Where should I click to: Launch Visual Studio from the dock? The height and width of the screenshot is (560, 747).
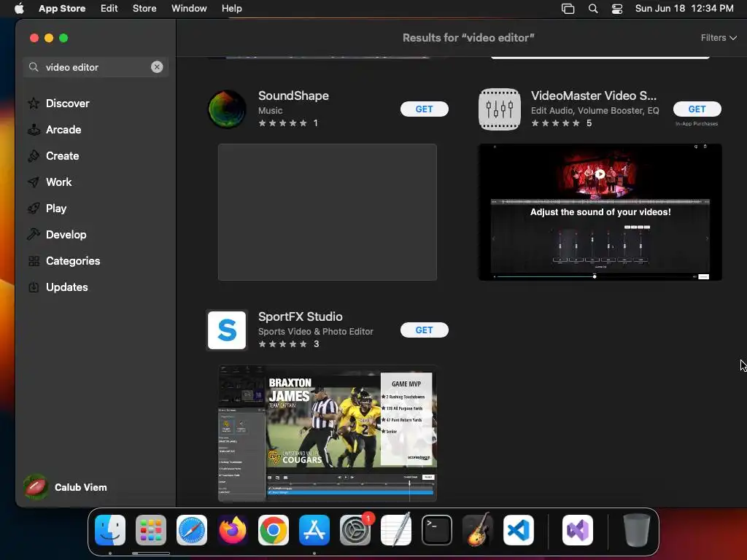(578, 530)
